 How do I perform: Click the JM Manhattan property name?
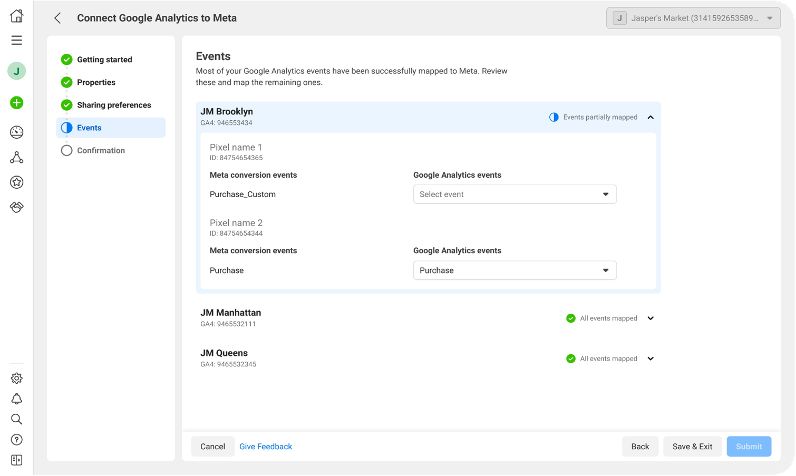tap(230, 313)
